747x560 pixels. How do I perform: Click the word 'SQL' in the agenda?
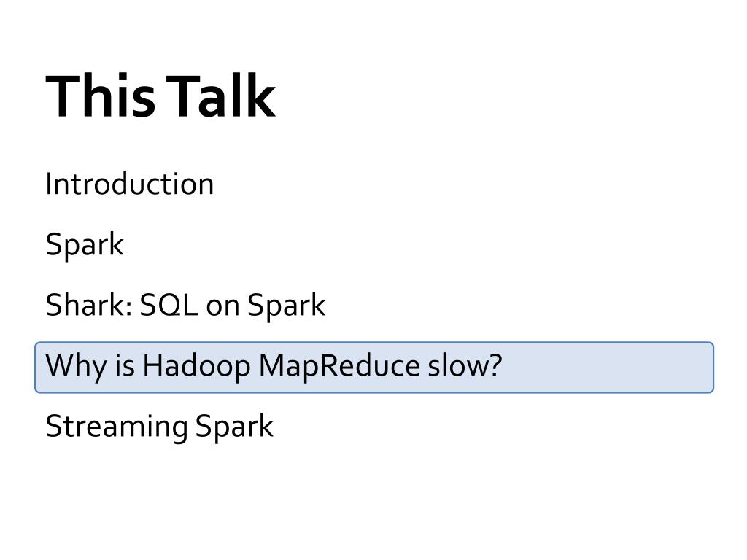(169, 305)
